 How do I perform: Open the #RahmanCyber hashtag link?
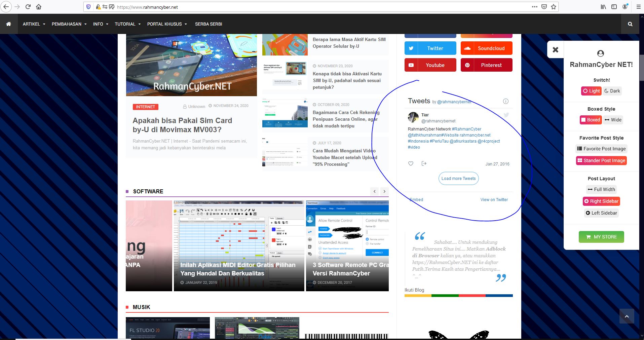(467, 129)
